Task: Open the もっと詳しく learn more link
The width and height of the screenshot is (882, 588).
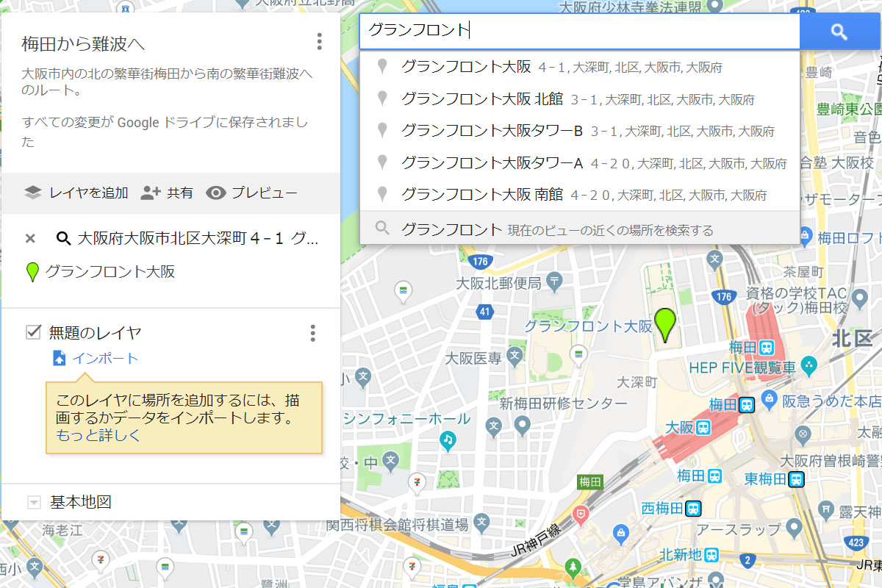Action: click(x=98, y=435)
